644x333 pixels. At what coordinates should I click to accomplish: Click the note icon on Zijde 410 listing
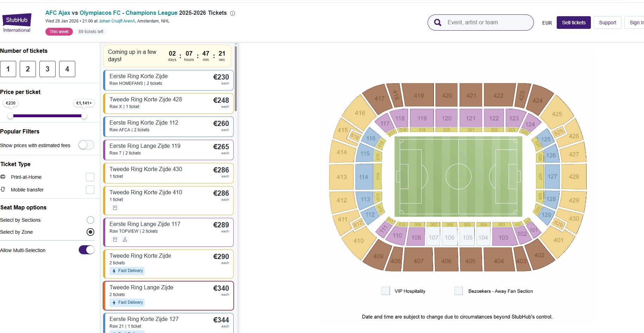115,208
